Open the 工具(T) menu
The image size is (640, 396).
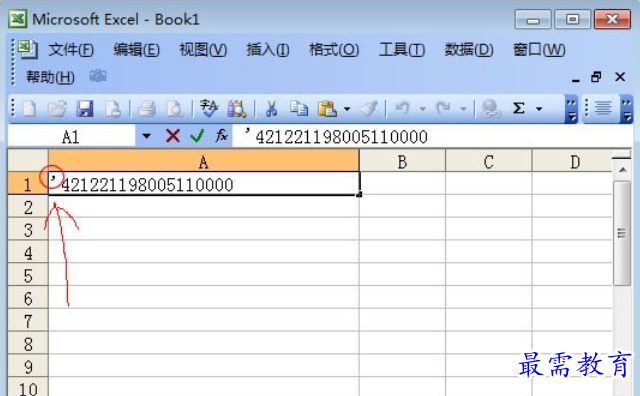tap(402, 50)
